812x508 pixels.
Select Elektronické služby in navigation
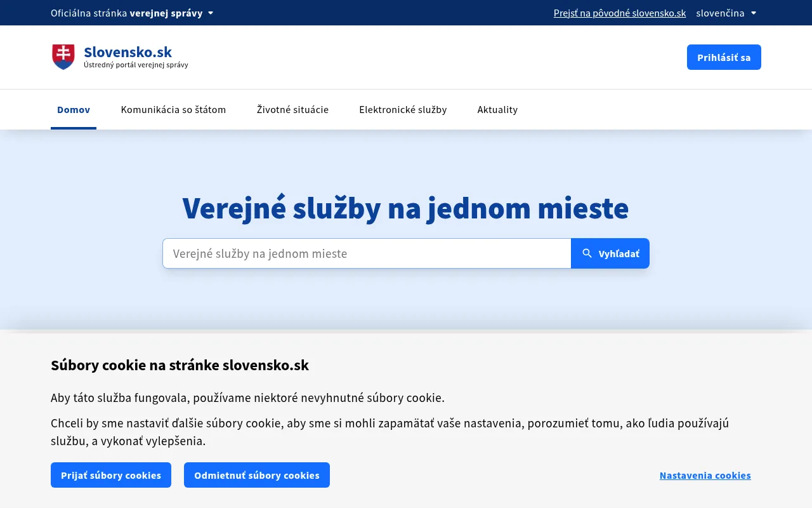click(x=403, y=109)
